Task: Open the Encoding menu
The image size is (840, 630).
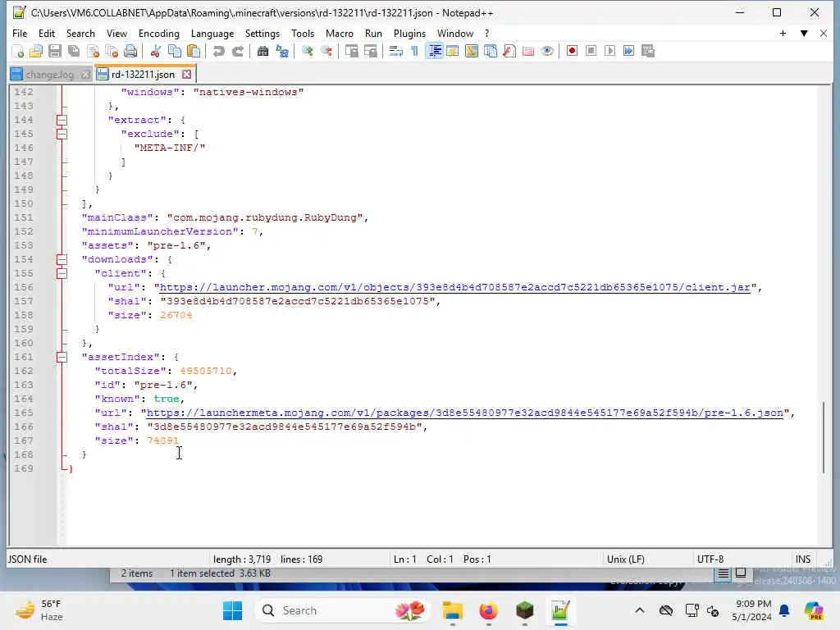Action: click(158, 33)
